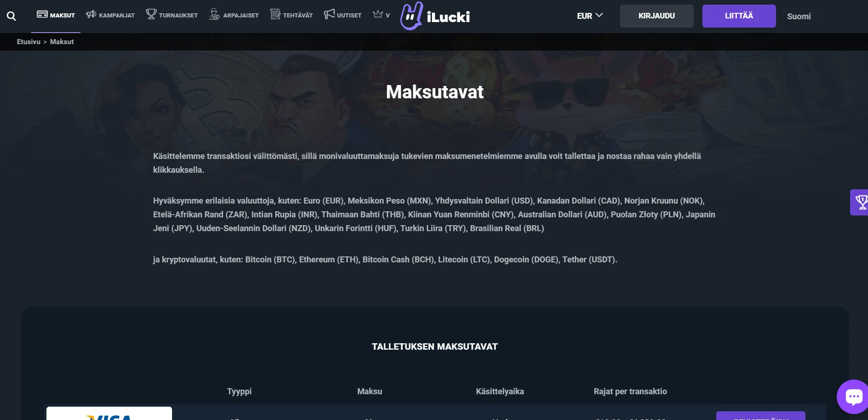Click the Maksut card icon
Screen dimensions: 868x420
[42, 14]
